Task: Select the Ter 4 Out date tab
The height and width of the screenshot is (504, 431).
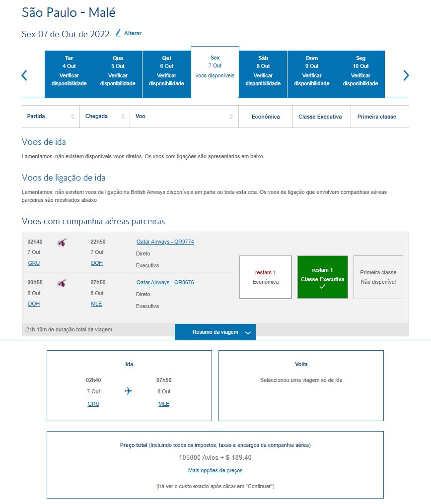Action: point(69,74)
